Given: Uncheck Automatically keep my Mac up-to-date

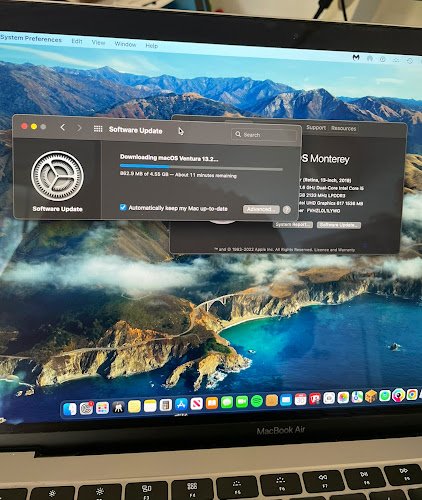Looking at the screenshot, I should 123,207.
